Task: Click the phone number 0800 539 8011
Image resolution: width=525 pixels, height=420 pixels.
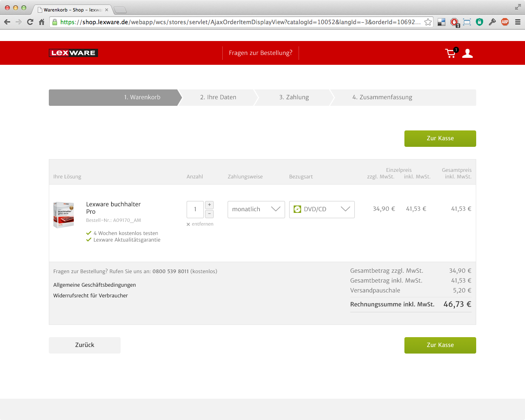Action: 171,272
